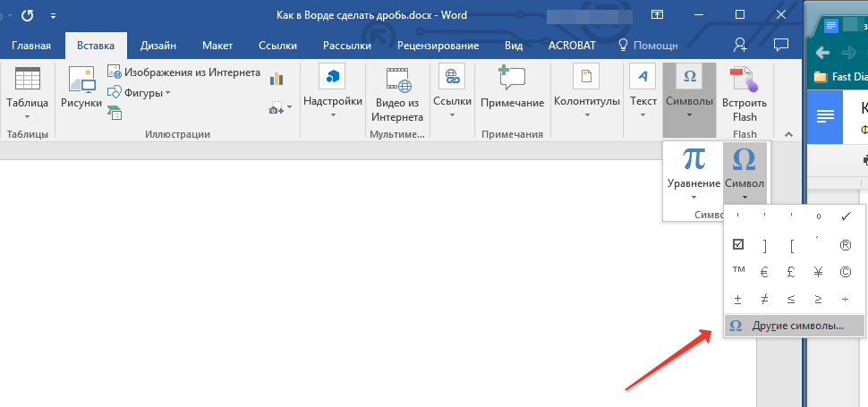868x407 pixels.
Task: Open the Текст group dropdown
Action: click(642, 88)
